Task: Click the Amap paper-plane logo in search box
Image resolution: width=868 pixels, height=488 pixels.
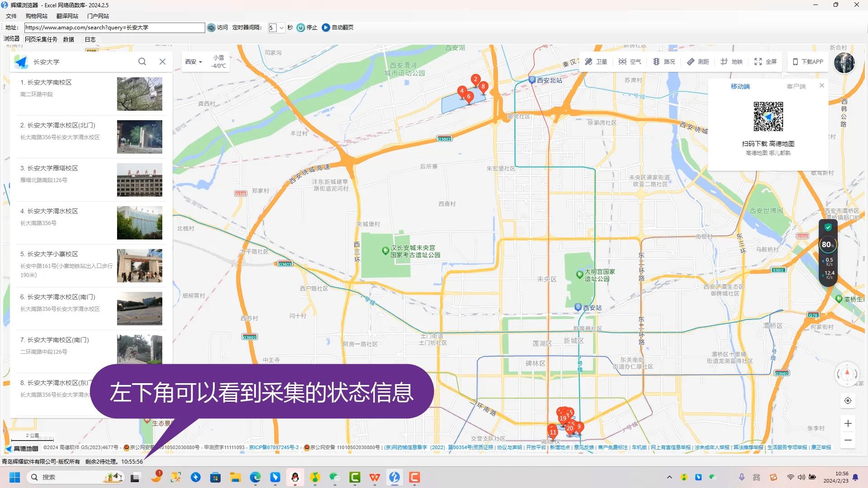Action: point(21,61)
